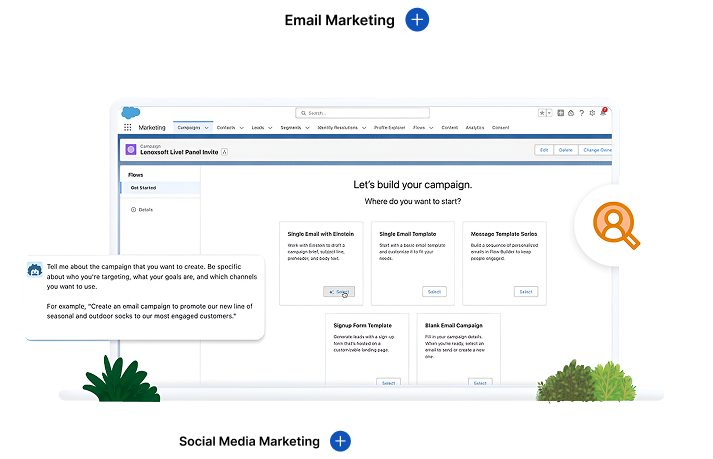
Task: Open the Campaigns tab dropdown chevron
Action: pyautogui.click(x=206, y=128)
